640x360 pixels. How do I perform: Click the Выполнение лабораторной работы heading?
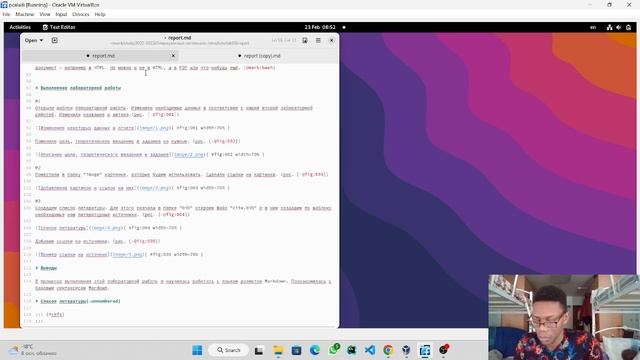coord(78,88)
